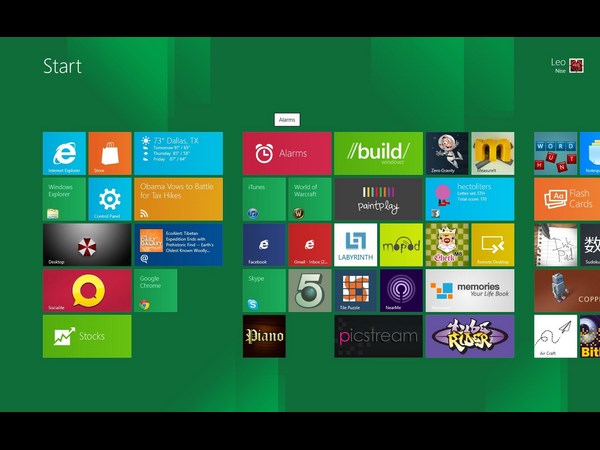Open the picstream tile
Image resolution: width=600 pixels, height=450 pixels.
378,336
